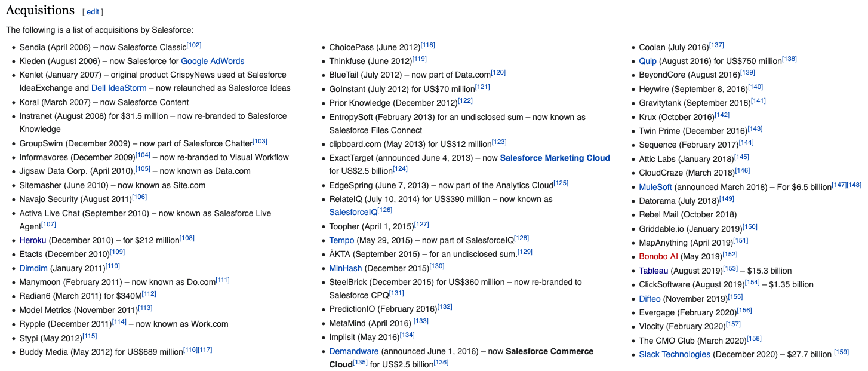Click citation [124] after ExactTarget US$2.5 billion
868x371 pixels.
pos(400,168)
